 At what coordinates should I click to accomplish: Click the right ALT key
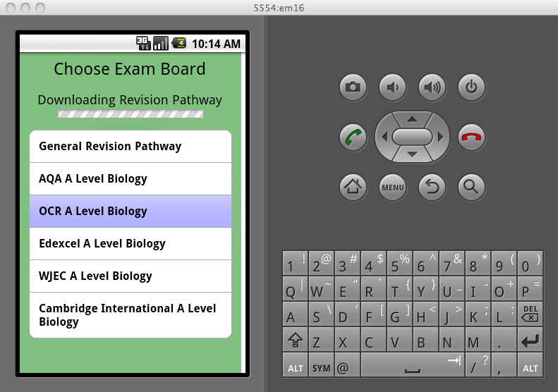click(x=530, y=365)
